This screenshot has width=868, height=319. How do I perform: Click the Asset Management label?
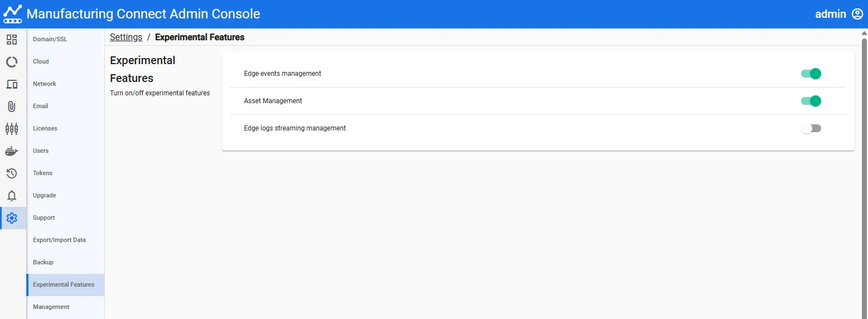(x=273, y=101)
